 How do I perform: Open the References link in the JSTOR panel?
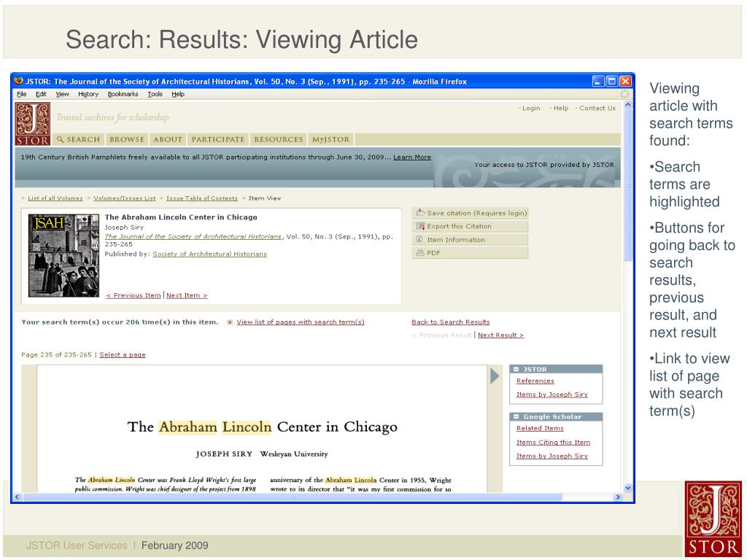pyautogui.click(x=535, y=381)
